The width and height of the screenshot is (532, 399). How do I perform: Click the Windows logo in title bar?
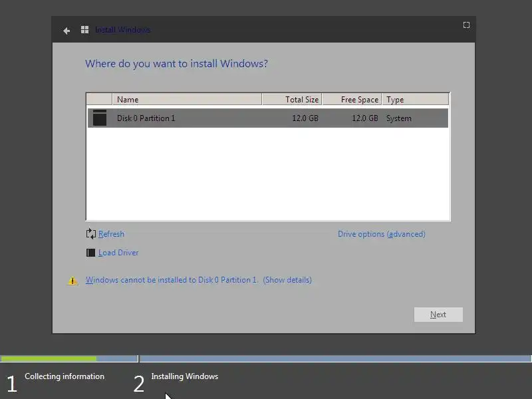(85, 30)
